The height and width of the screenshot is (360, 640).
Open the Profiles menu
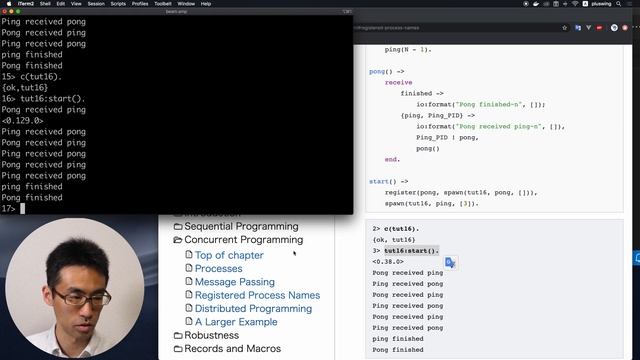(x=140, y=4)
